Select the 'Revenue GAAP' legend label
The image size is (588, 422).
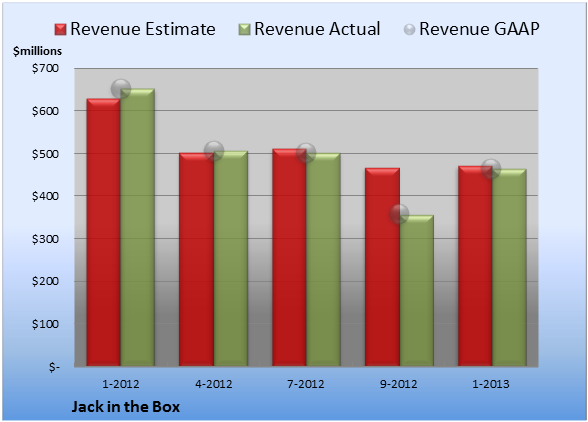click(479, 29)
